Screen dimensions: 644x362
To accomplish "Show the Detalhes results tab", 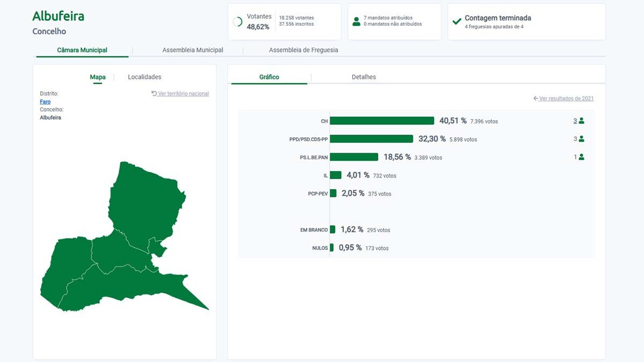I will 363,77.
